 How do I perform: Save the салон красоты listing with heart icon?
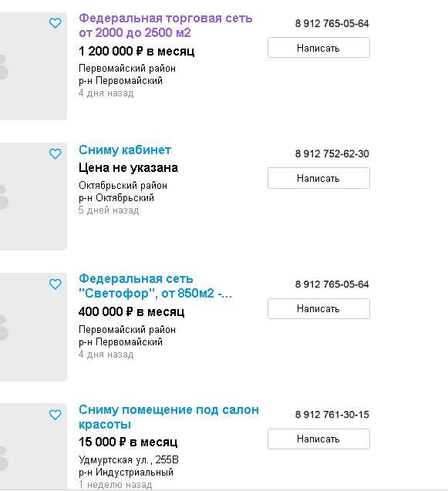click(x=56, y=415)
